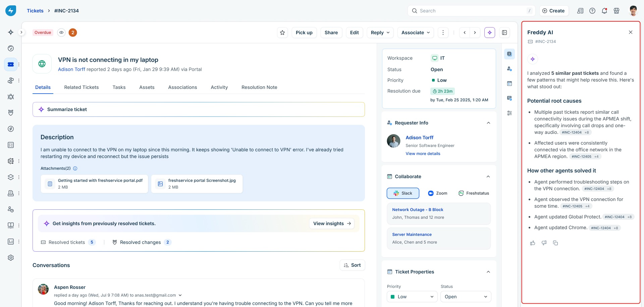
Task: Open the Tickets module in left sidebar
Action: click(x=11, y=64)
